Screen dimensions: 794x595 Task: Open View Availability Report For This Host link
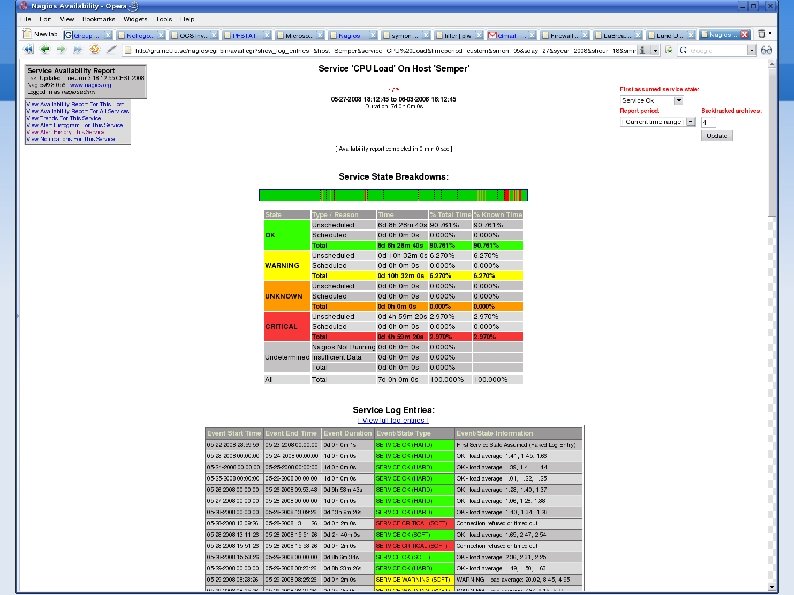(x=75, y=104)
